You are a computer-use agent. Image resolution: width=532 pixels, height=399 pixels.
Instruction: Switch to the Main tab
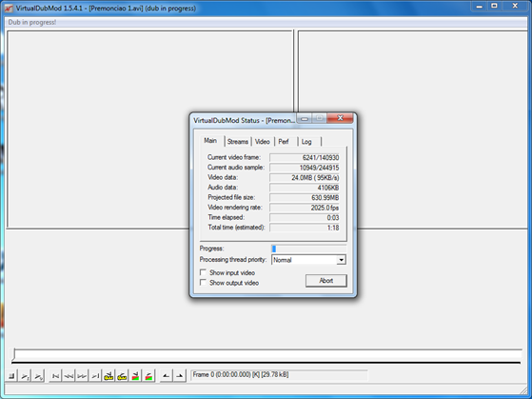click(210, 141)
